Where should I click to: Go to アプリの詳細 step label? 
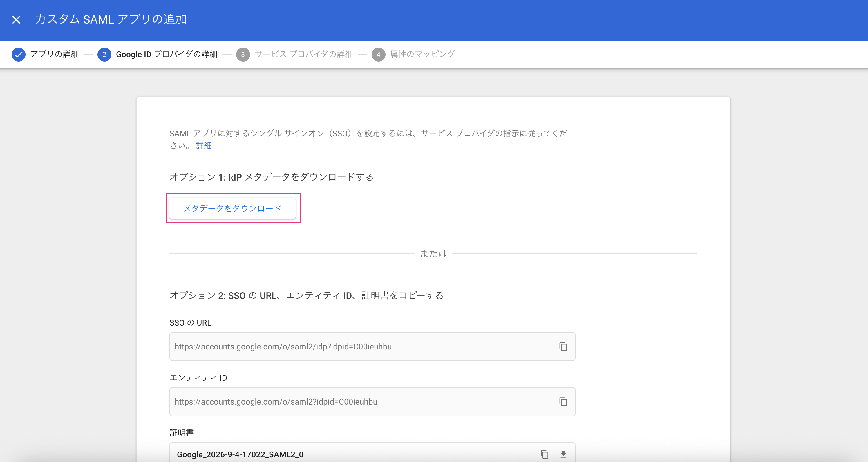(55, 54)
